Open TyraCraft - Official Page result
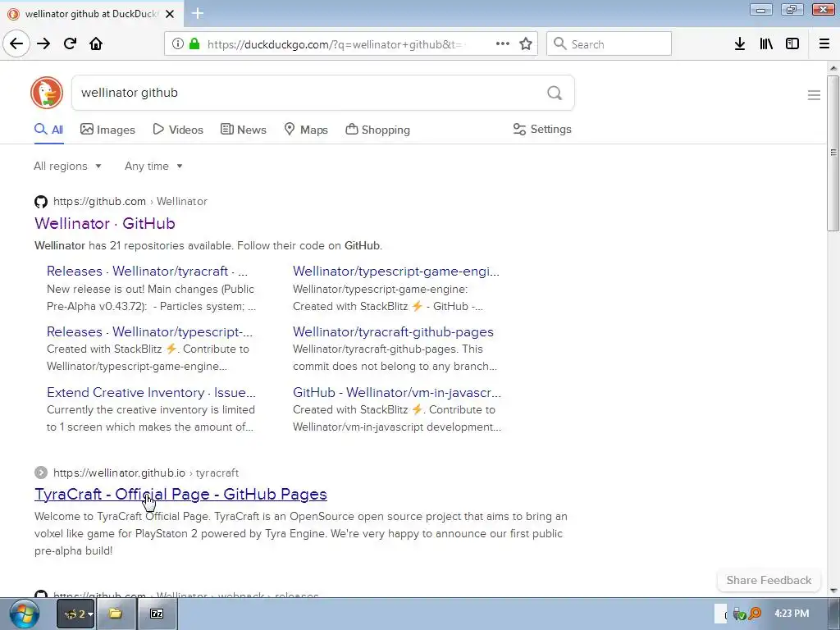 point(180,494)
